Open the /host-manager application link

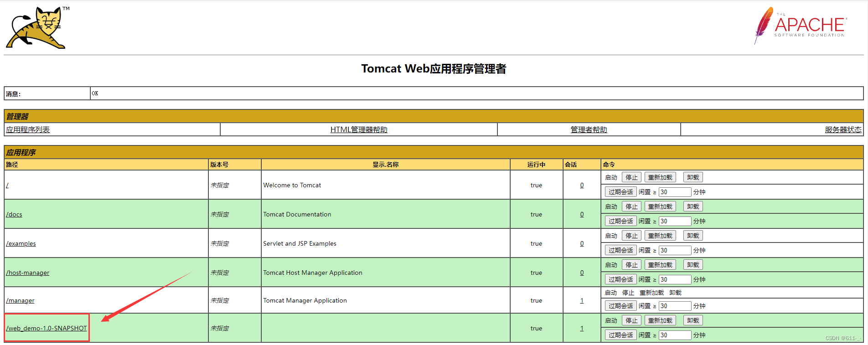click(28, 273)
